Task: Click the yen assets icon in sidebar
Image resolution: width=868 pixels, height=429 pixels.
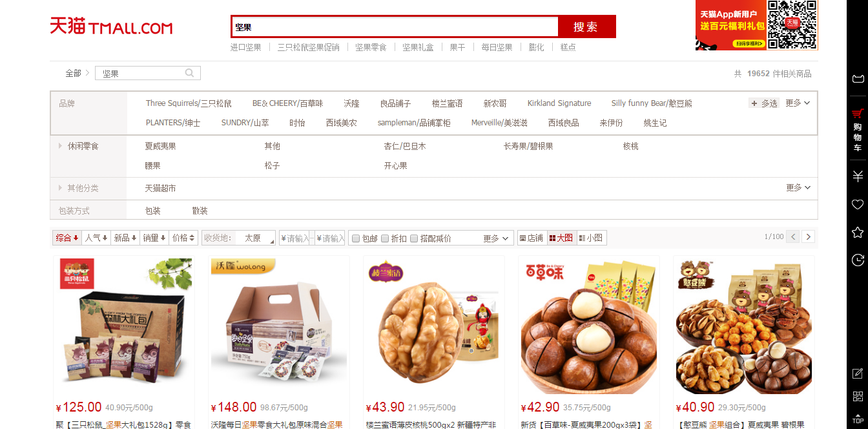Action: [858, 176]
